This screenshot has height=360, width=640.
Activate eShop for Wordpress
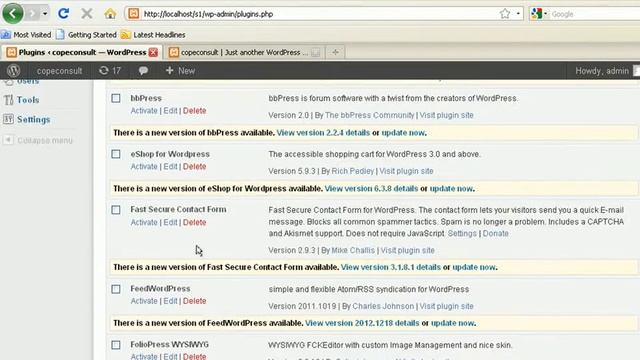click(144, 167)
